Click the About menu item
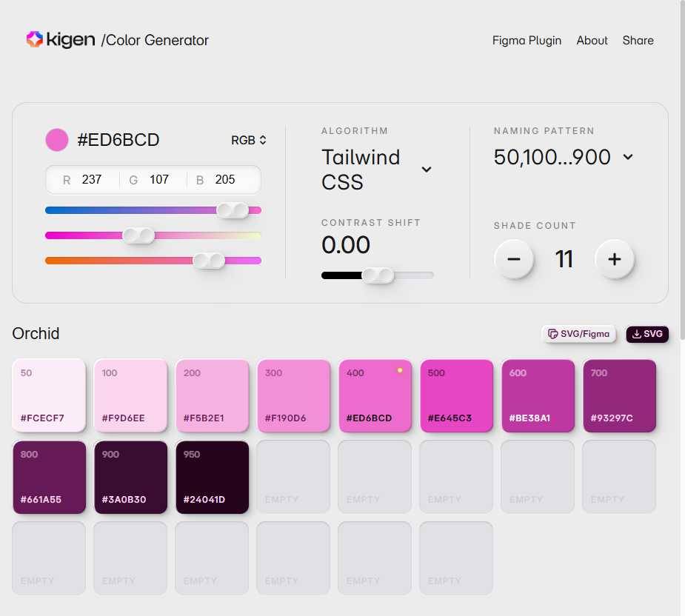The height and width of the screenshot is (616, 685). click(x=592, y=41)
